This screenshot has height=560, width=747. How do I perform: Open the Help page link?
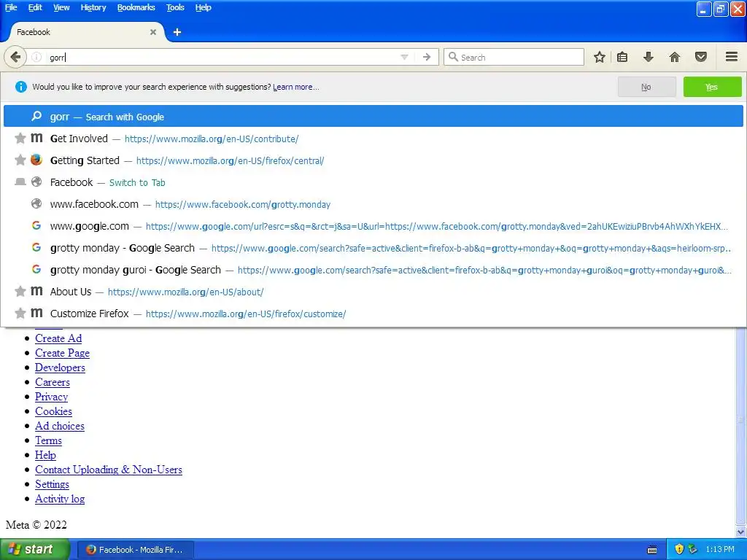tap(45, 455)
